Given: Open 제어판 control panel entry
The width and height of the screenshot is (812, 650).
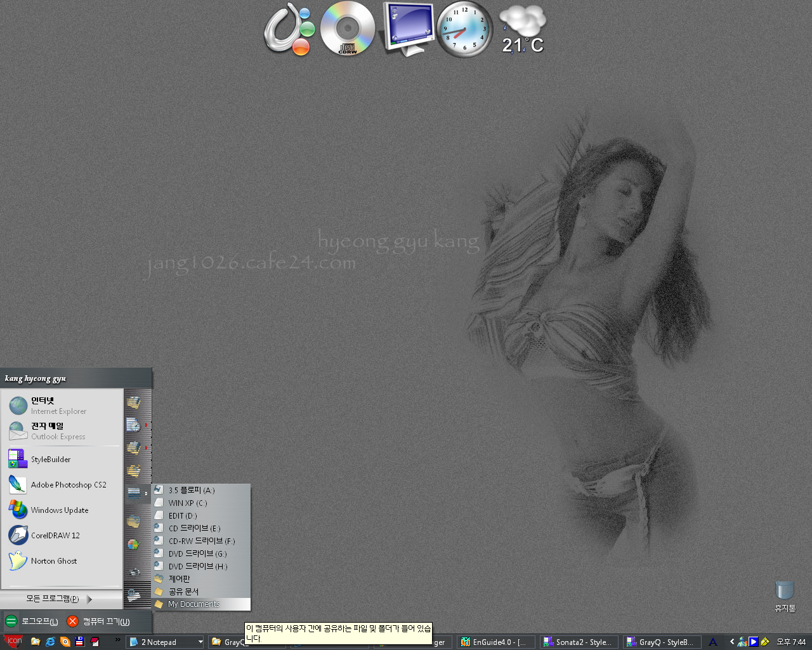Looking at the screenshot, I should pyautogui.click(x=202, y=579).
